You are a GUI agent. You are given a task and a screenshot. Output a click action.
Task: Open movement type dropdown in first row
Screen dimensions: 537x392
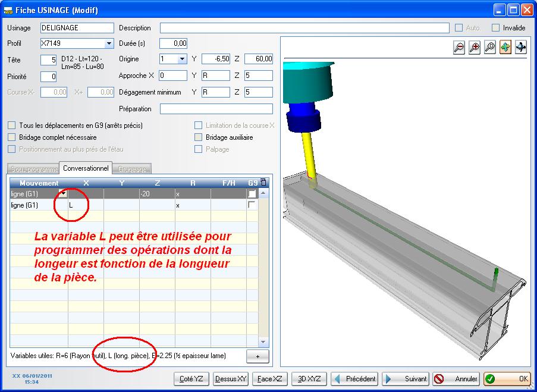click(x=63, y=193)
